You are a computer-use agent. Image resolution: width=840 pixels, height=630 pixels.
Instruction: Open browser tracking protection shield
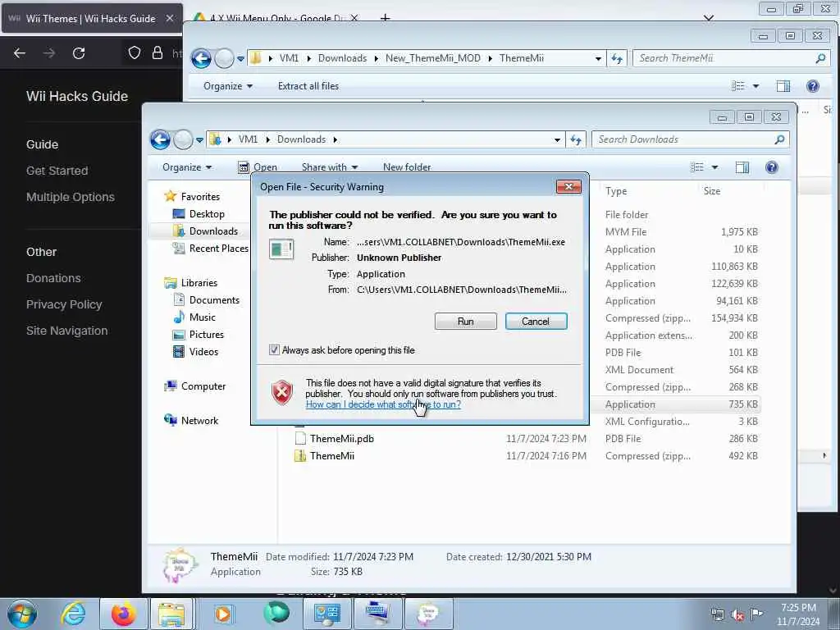pyautogui.click(x=135, y=52)
